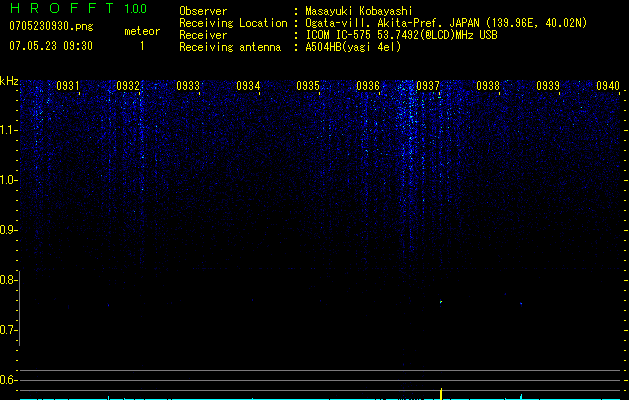Click the HROFFT 1.0.0 title text
Screen dimensions: 629x400
(x=78, y=8)
